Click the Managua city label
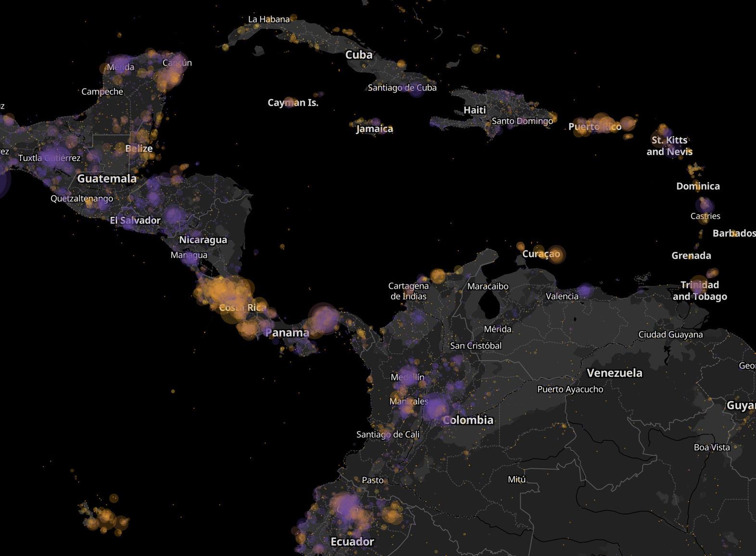The width and height of the screenshot is (756, 556). pos(189,255)
